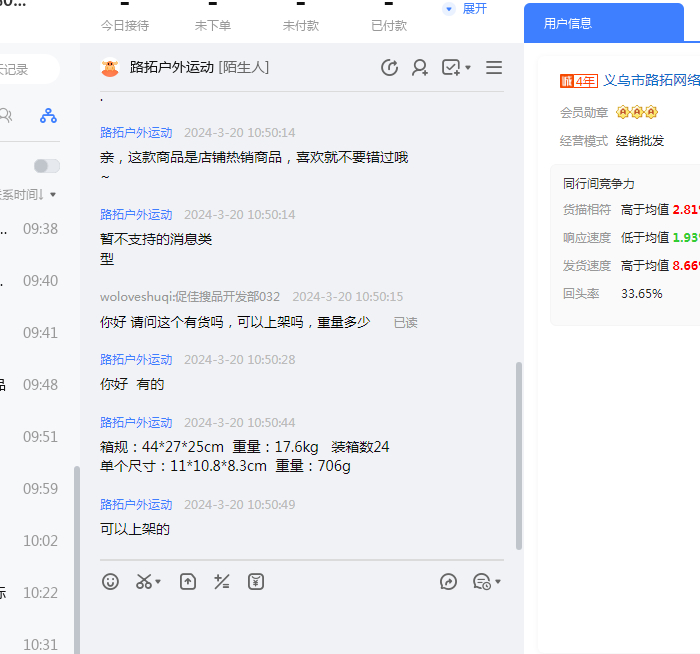Click sender name 路拓户外运动 above 可以上架的

[x=136, y=505]
